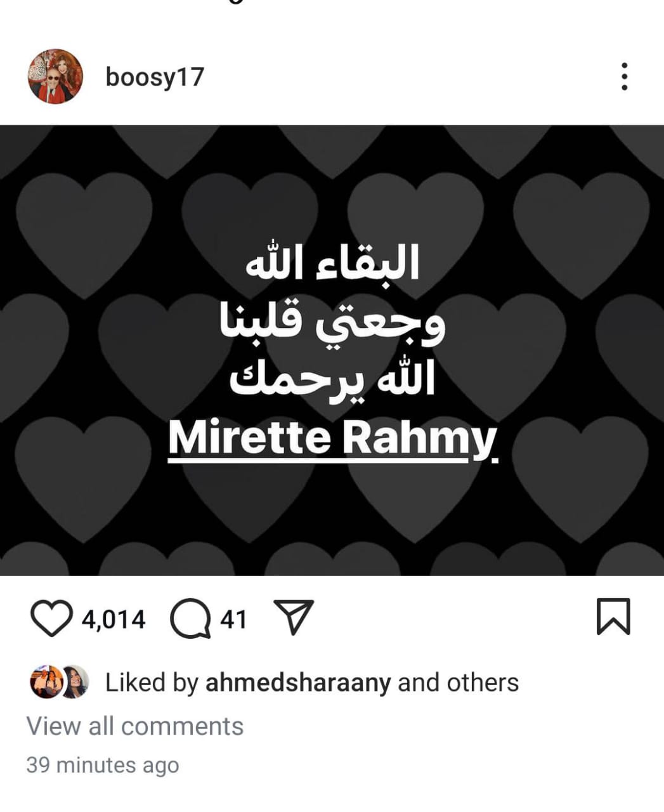Screen dimensions: 664x812
Task: Tap the black hearts post image
Action: click(332, 350)
